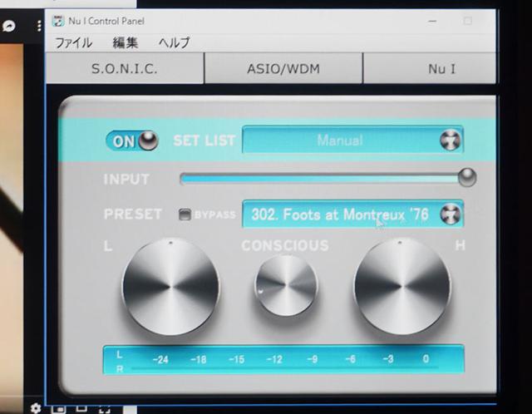This screenshot has height=414, width=532.
Task: Open the SET LIST Manual dropdown
Action: 352,140
